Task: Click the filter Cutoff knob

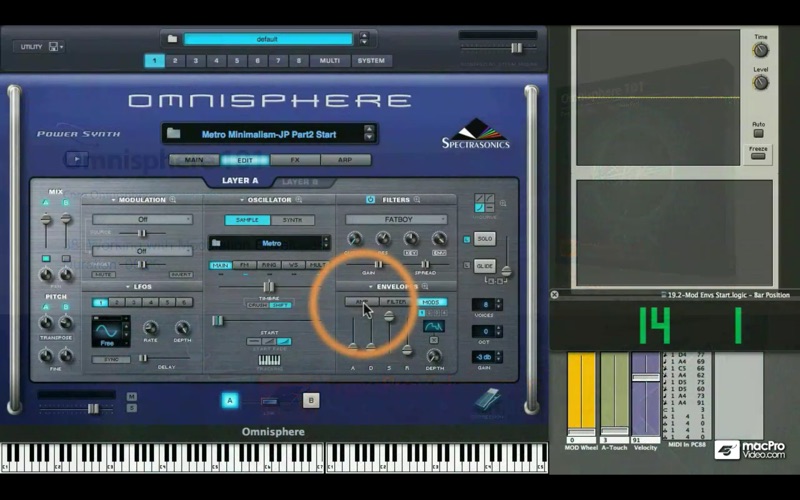Action: (354, 238)
